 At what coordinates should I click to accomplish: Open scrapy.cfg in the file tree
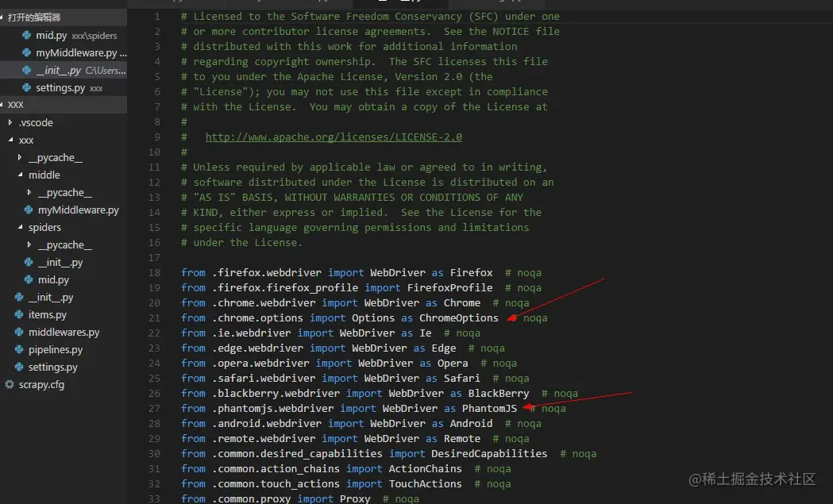[41, 384]
